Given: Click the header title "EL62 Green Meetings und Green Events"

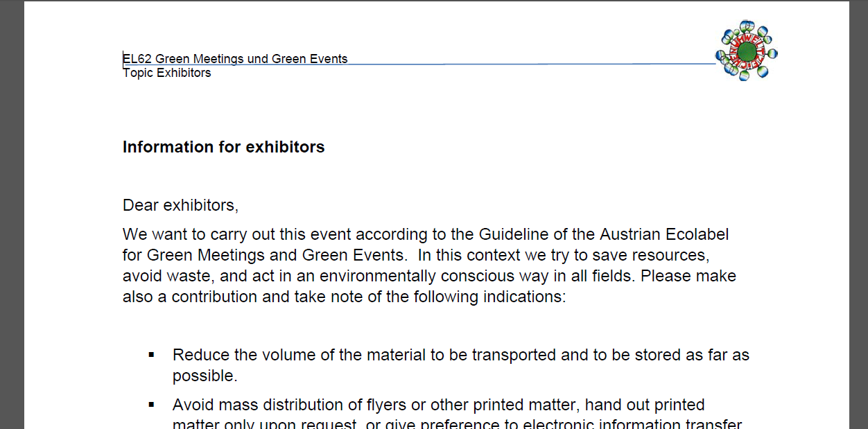Looking at the screenshot, I should pos(235,59).
